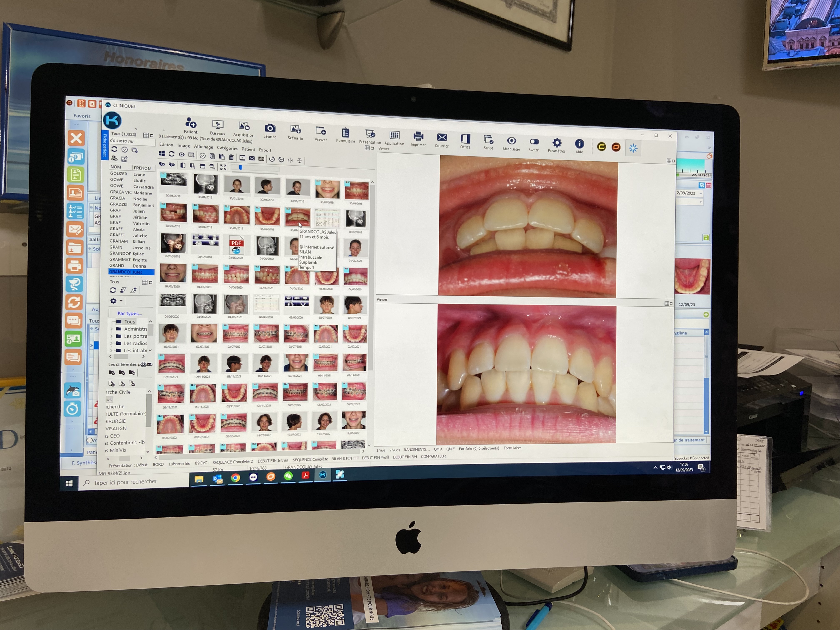This screenshot has width=840, height=630.
Task: Expand the Administratif folder tree node
Action: (111, 329)
